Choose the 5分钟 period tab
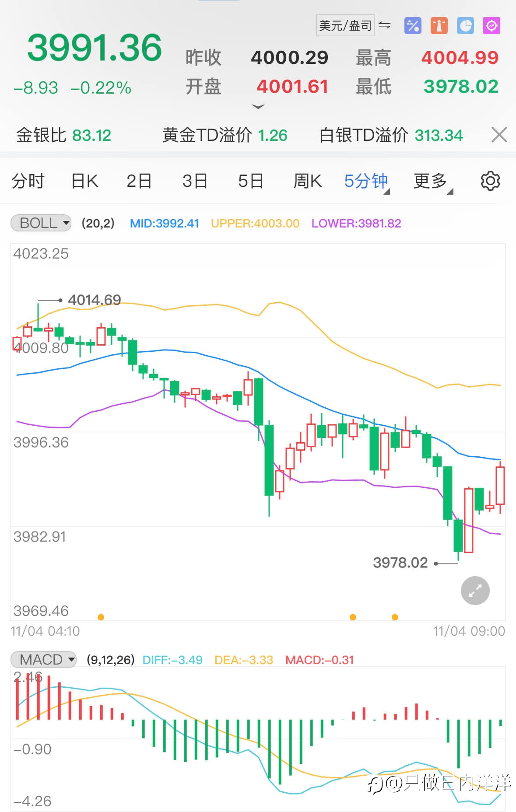Image resolution: width=516 pixels, height=812 pixels. (x=366, y=181)
